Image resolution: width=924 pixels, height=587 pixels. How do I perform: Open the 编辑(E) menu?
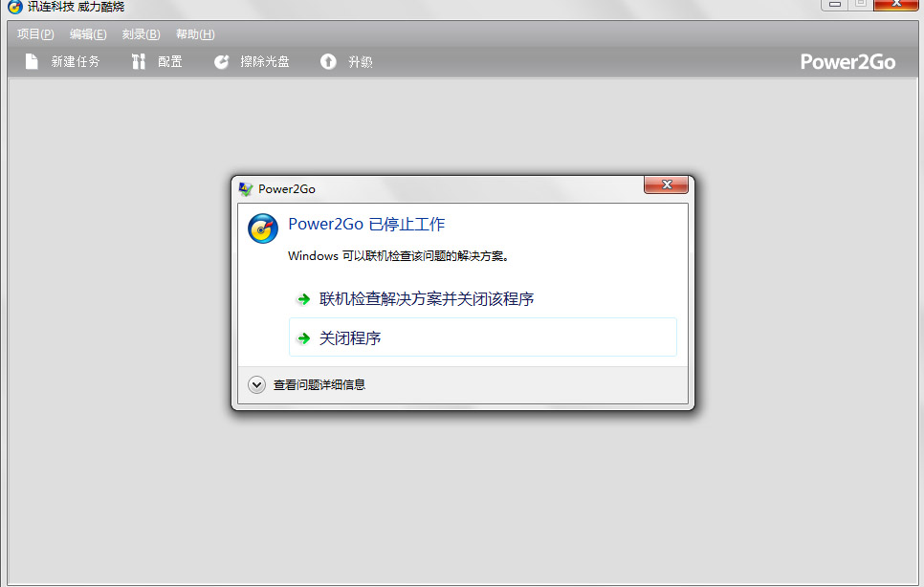[x=88, y=34]
